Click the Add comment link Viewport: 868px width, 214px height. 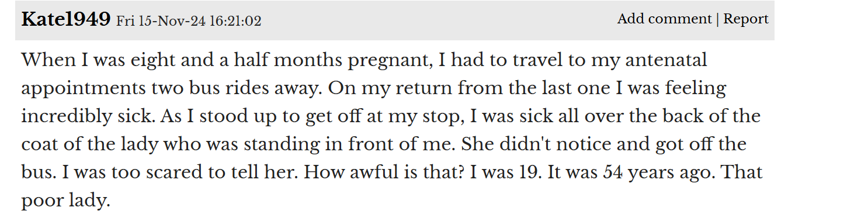[664, 19]
